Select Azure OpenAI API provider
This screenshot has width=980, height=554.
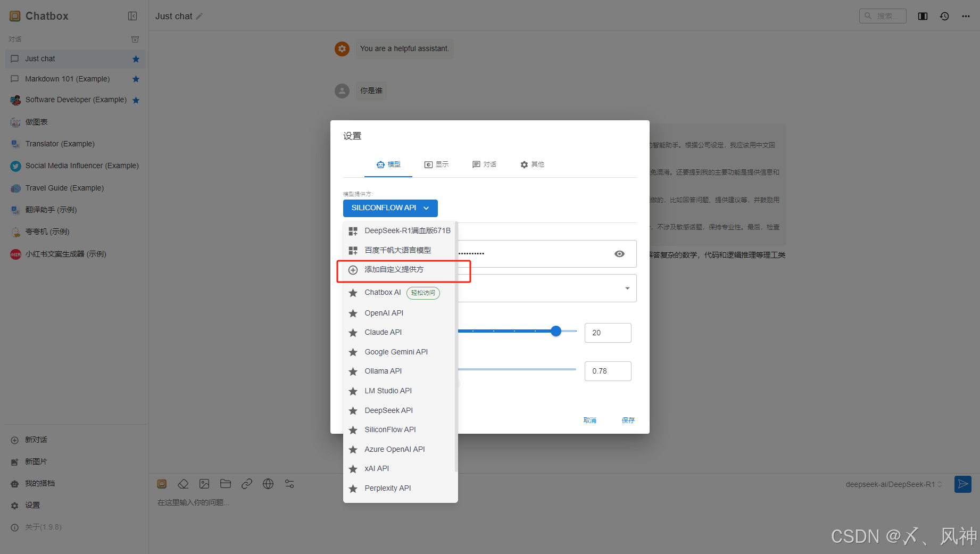pyautogui.click(x=400, y=449)
